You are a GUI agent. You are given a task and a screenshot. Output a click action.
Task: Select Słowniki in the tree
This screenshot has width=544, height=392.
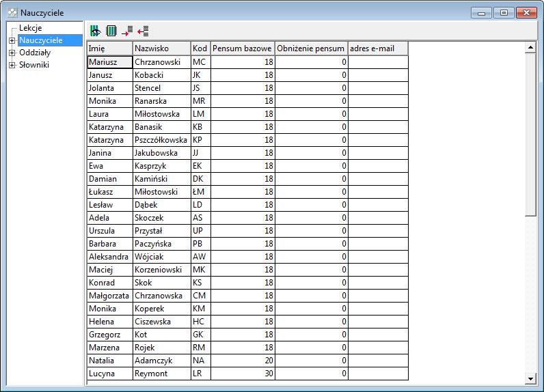(34, 64)
